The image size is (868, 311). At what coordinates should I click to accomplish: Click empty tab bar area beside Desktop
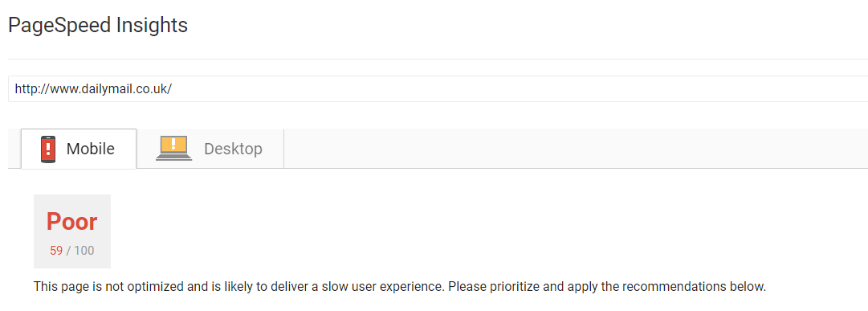pyautogui.click(x=576, y=149)
